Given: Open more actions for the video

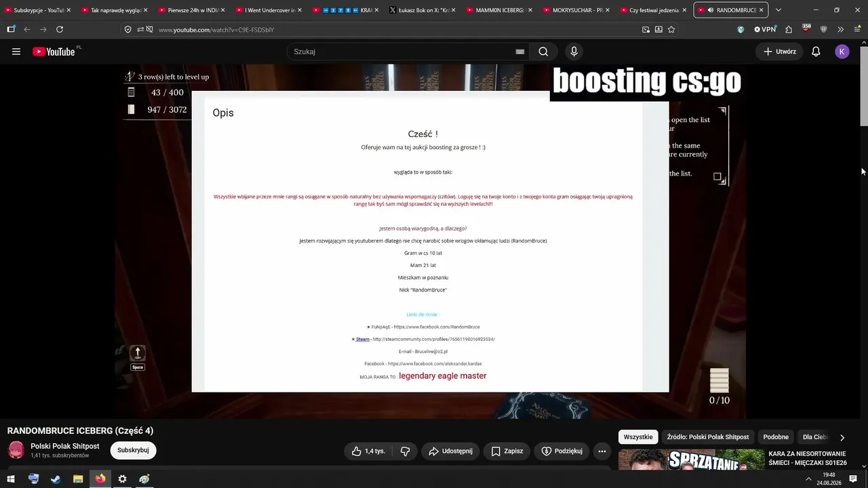Looking at the screenshot, I should [x=601, y=451].
